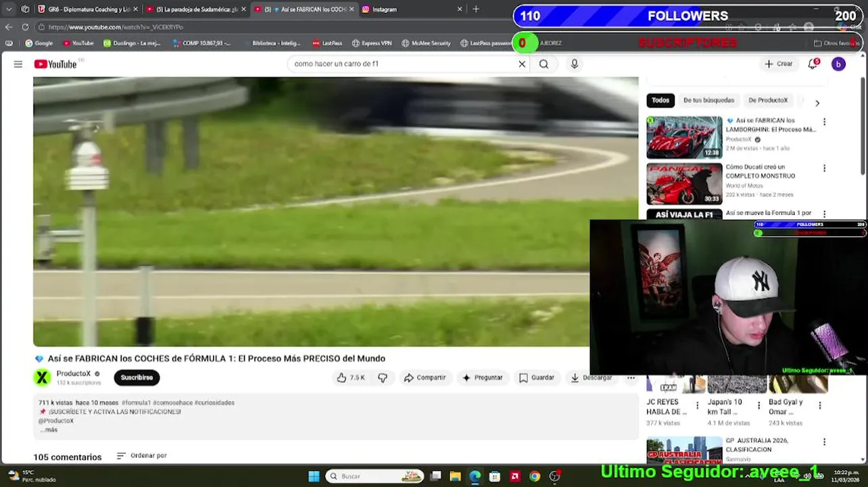Open the tab search dropdown arrow
868x487 pixels.
pyautogui.click(x=8, y=9)
